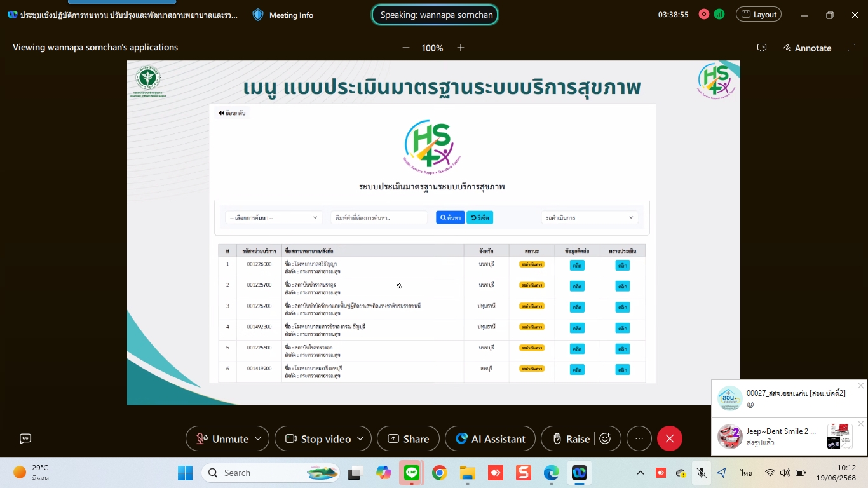Open Copilot from the taskbar

coord(384,473)
